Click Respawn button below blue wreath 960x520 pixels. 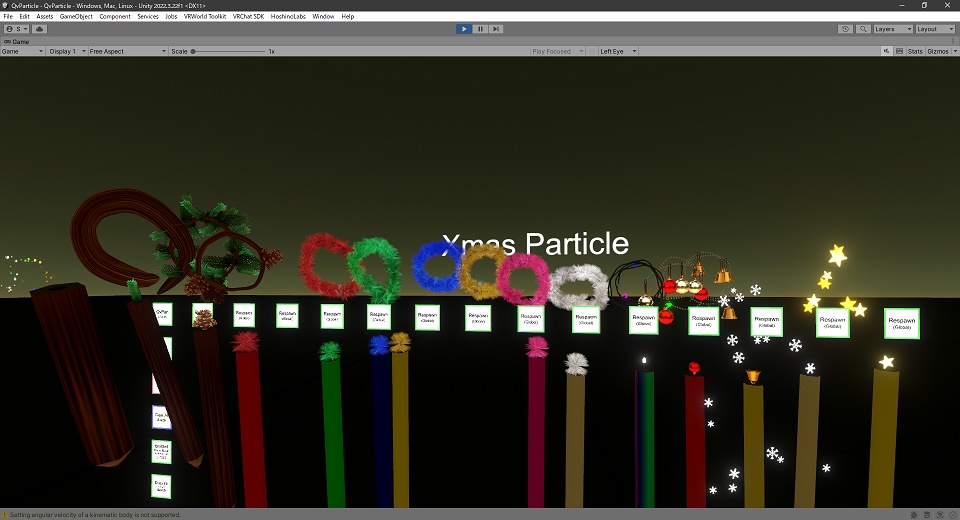pos(427,318)
